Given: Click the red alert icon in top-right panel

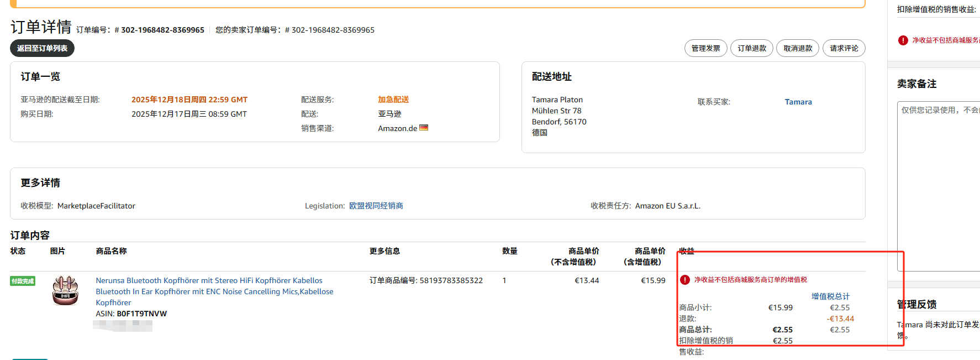Looking at the screenshot, I should (903, 40).
